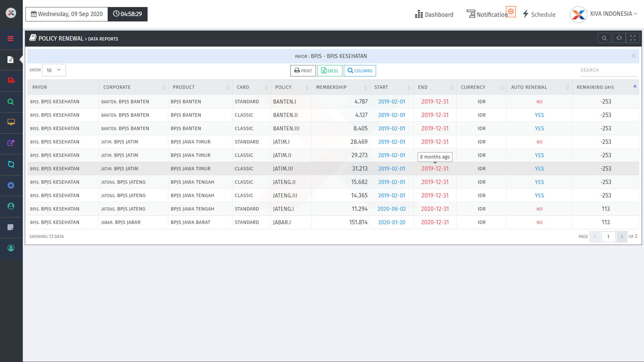Sort by Policy column header
Screen dimensions: 644x362
click(291, 87)
